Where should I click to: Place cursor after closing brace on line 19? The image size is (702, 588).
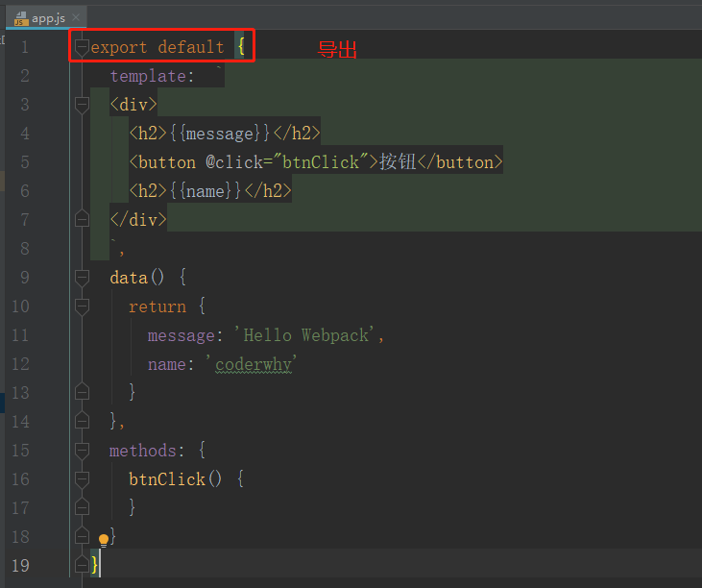coord(99,563)
